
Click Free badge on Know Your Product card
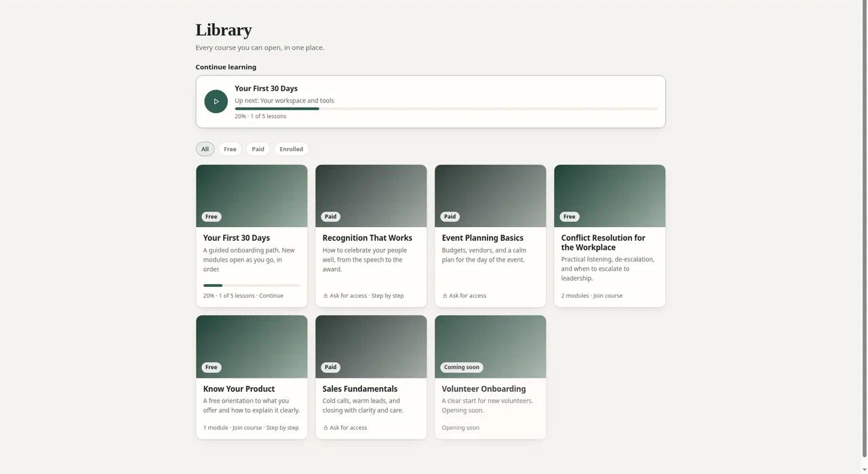[x=212, y=368]
